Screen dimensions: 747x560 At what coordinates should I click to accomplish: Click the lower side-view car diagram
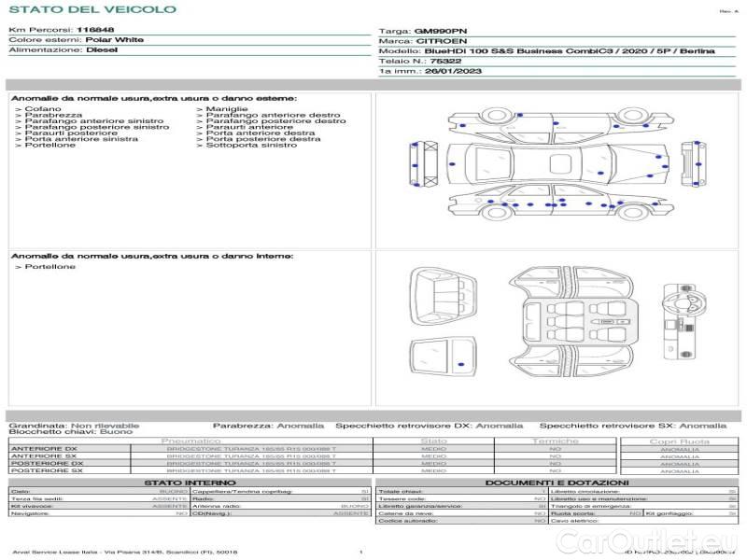tap(561, 202)
